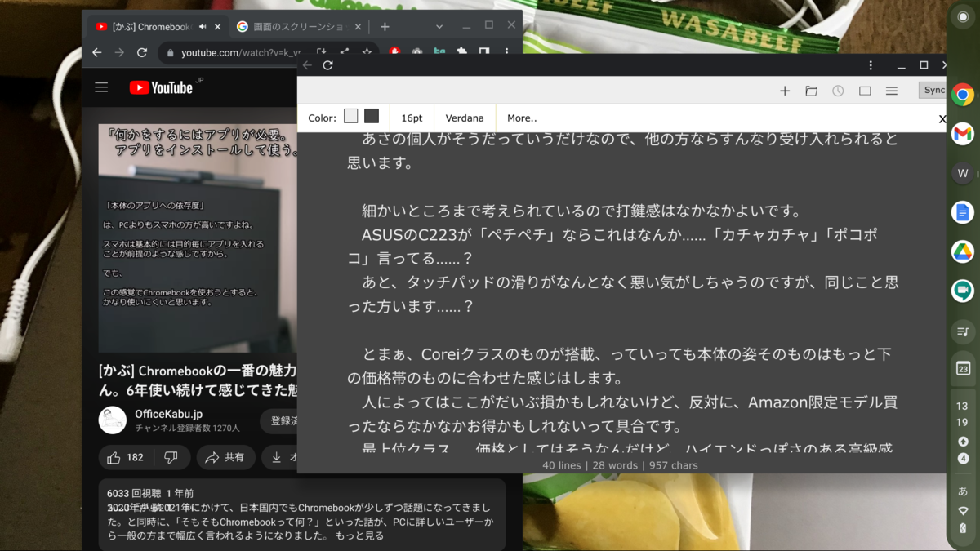
Task: Open the ChromeOS launcher circle
Action: click(x=963, y=17)
